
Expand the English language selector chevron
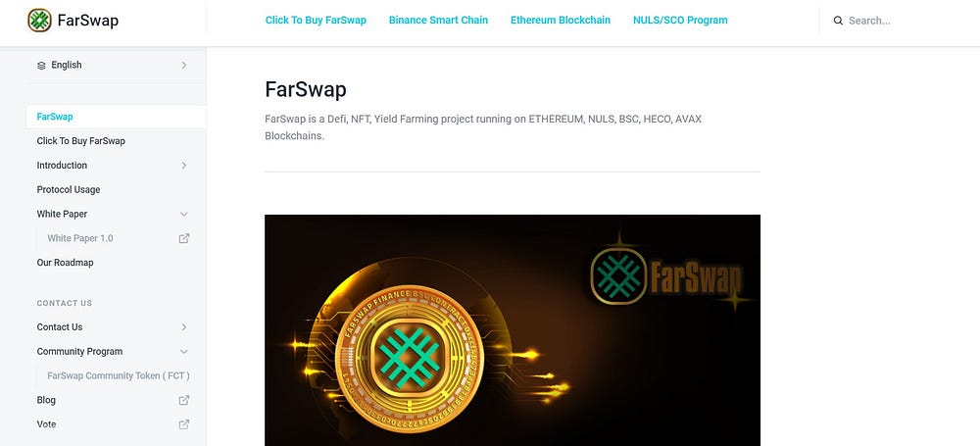[184, 65]
